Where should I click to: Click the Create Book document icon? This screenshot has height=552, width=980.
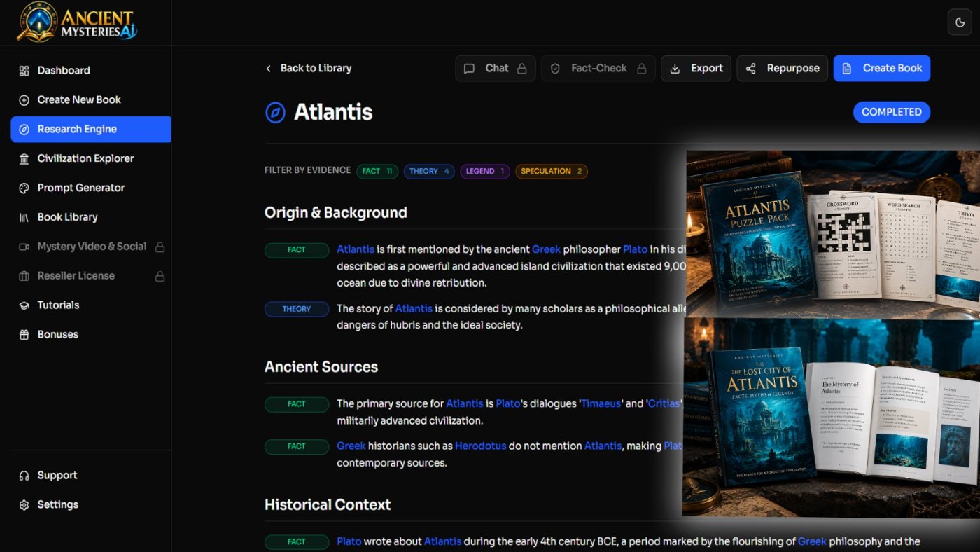click(x=847, y=69)
